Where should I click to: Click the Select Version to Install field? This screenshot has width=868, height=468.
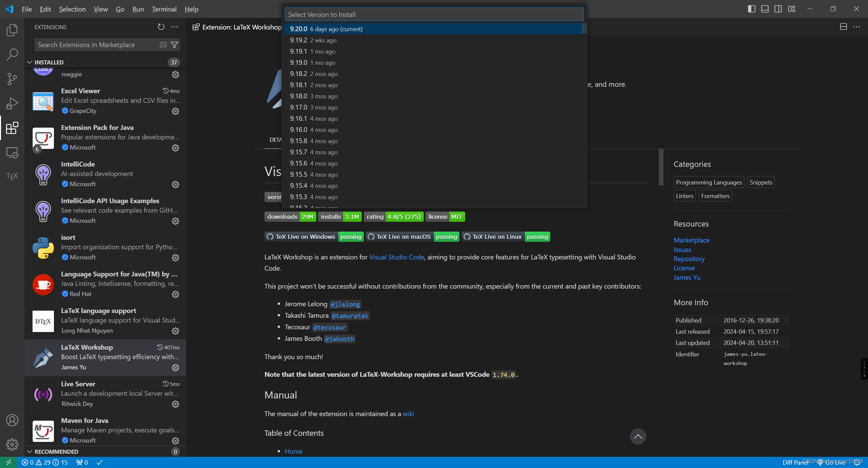[434, 15]
